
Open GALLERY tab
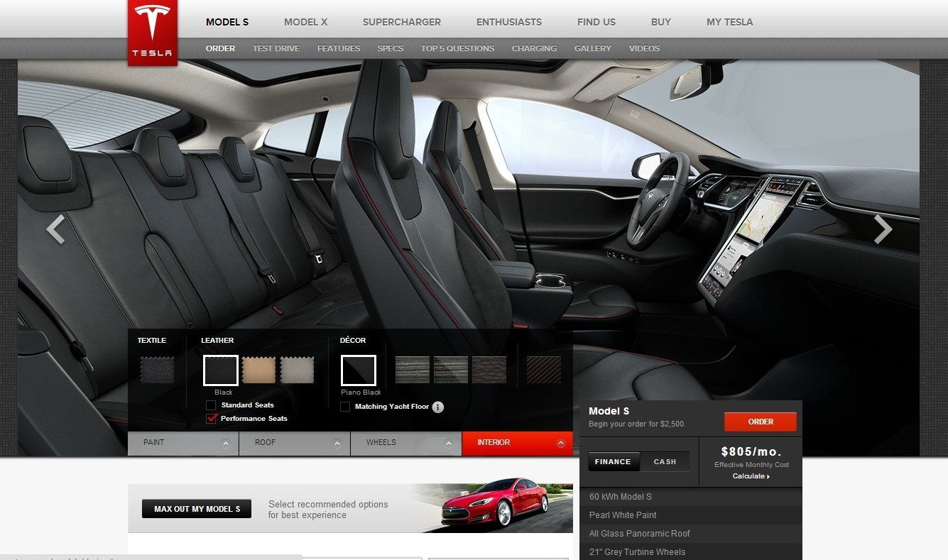click(593, 48)
